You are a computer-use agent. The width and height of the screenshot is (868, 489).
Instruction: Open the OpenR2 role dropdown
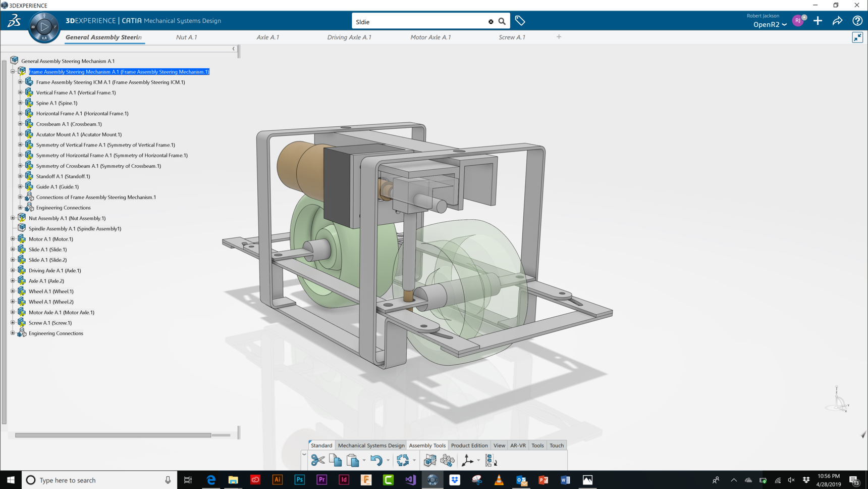coord(770,24)
